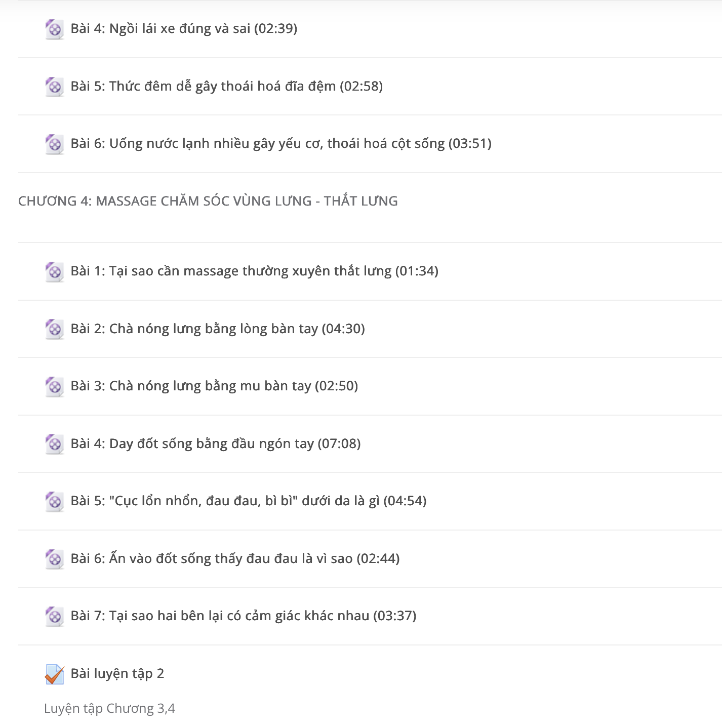Click the Bài luyện tập 2 quiz icon

point(54,674)
